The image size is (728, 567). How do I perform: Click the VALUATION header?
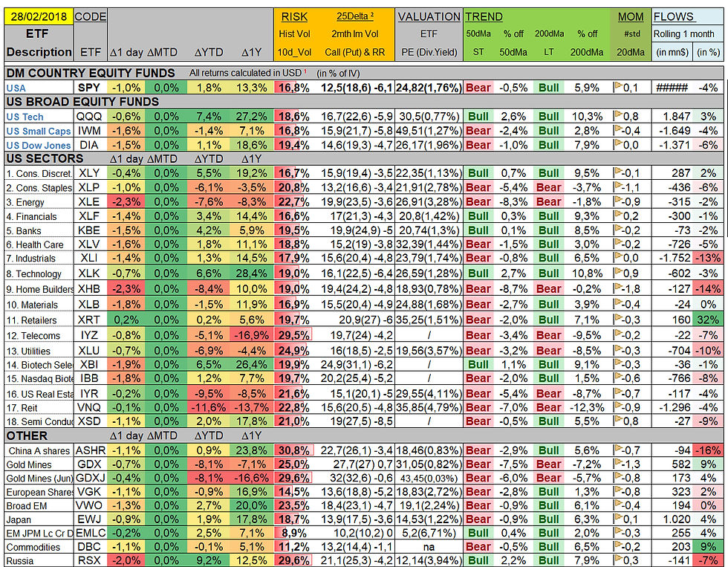pyautogui.click(x=429, y=16)
